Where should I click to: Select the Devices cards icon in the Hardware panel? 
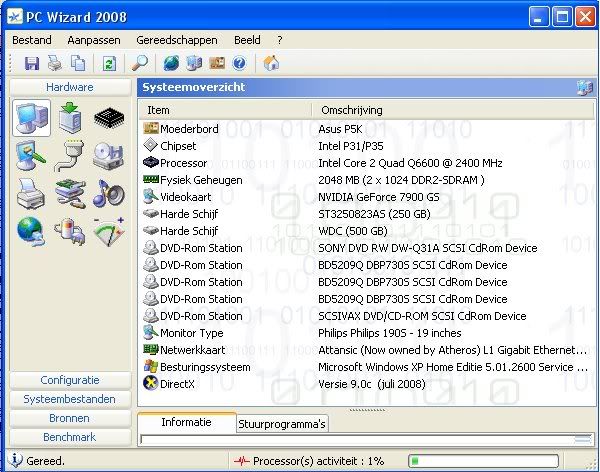click(x=70, y=194)
